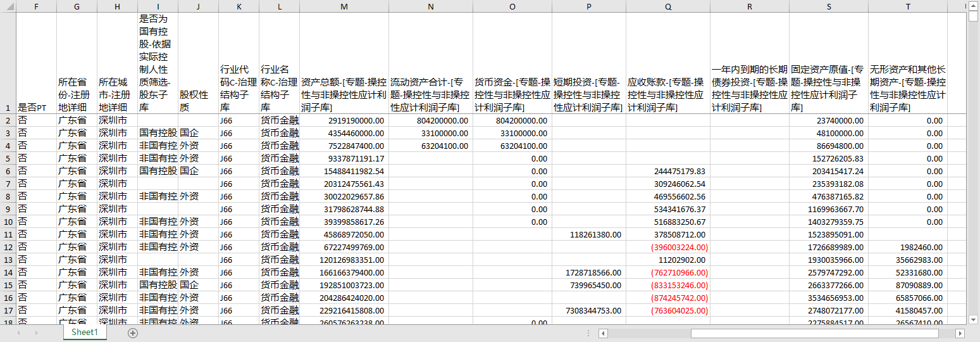Select column L header
This screenshot has width=980, height=342.
279,6
